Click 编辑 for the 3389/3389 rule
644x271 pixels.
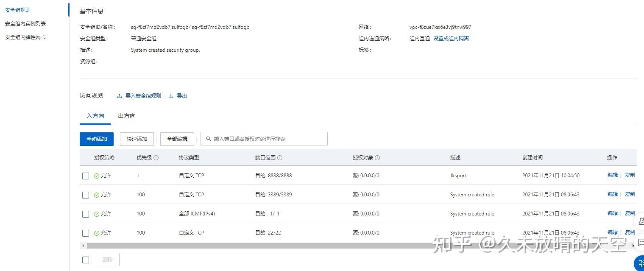click(613, 194)
